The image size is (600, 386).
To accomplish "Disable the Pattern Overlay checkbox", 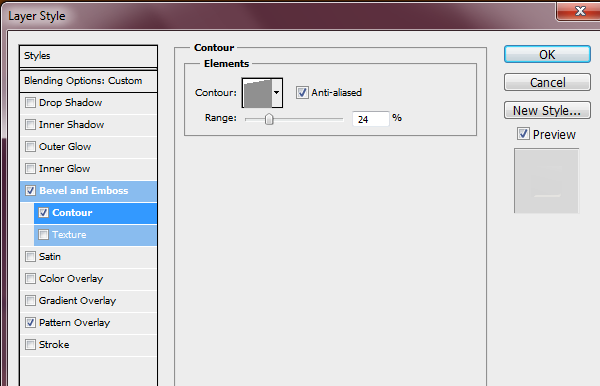I will [x=30, y=322].
